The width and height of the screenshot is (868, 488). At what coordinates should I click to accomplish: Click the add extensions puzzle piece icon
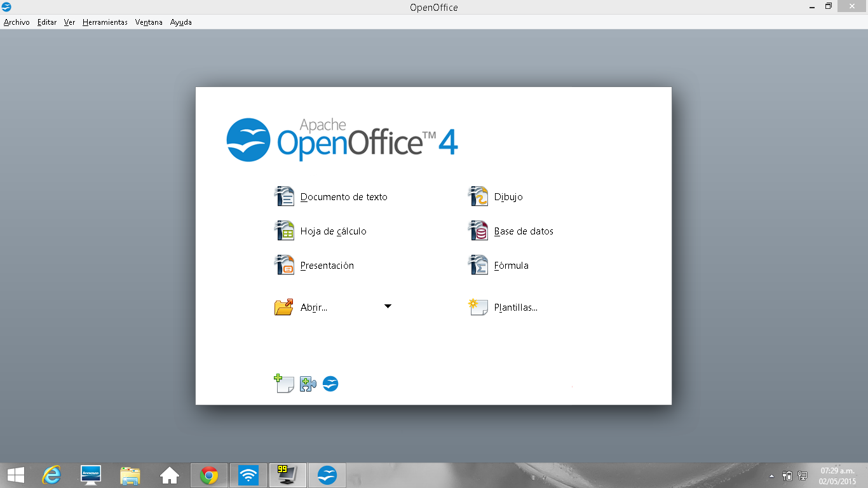[308, 384]
